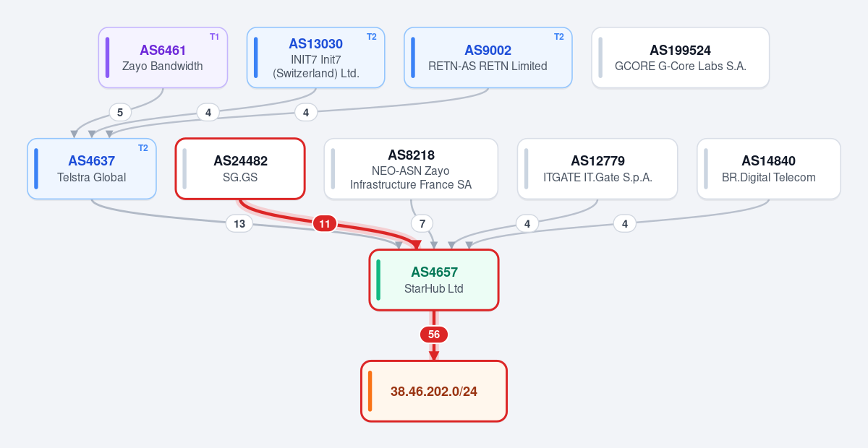Image resolution: width=868 pixels, height=448 pixels.
Task: Select the edge count badge 5
Action: [120, 112]
